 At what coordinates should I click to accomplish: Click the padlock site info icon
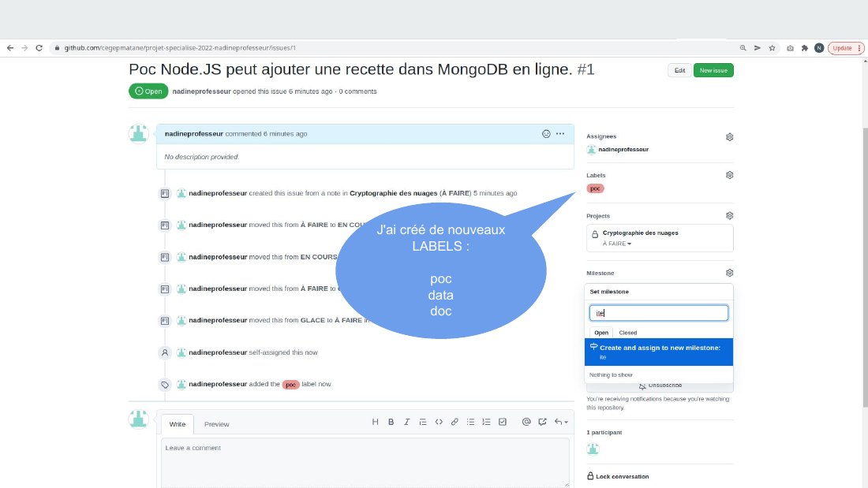coord(57,48)
